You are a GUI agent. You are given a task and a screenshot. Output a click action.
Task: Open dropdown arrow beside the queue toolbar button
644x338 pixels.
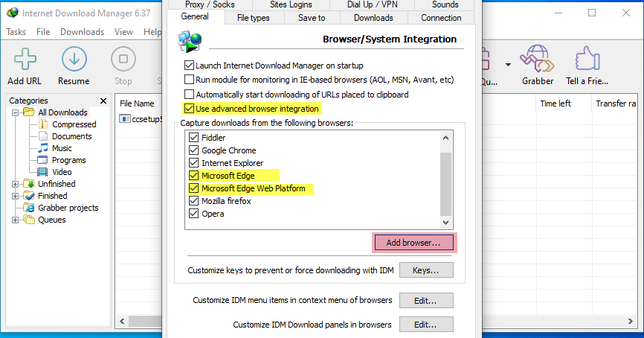pos(508,65)
